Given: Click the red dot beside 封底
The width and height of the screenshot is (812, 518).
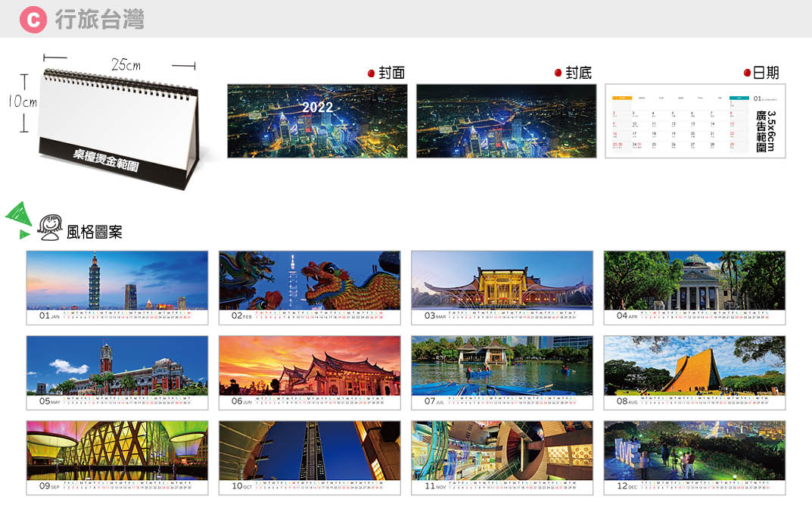Looking at the screenshot, I should coord(558,73).
